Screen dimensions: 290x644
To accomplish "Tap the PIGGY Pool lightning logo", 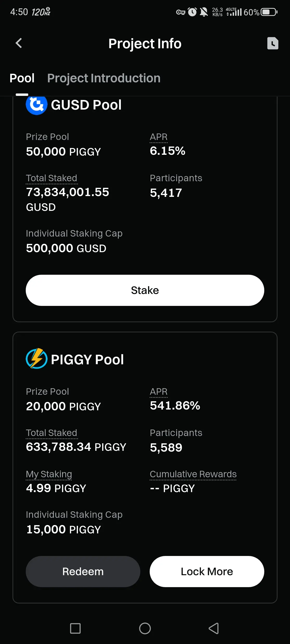I will coord(37,359).
